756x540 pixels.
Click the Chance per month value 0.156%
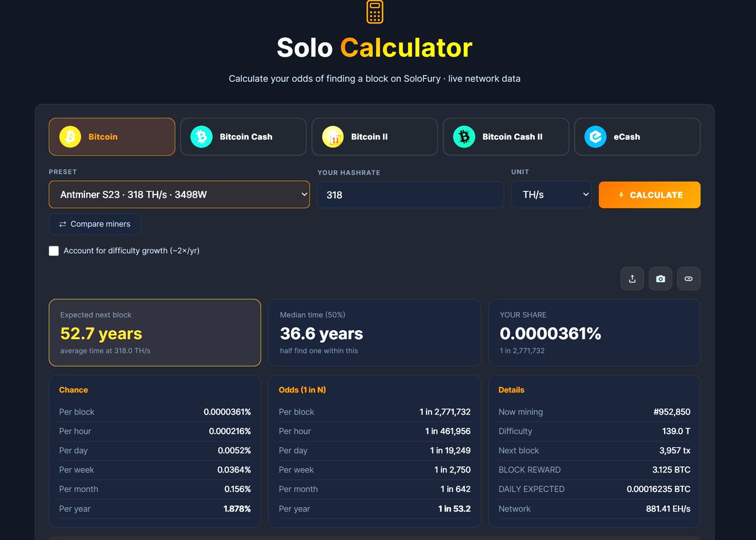tap(238, 489)
